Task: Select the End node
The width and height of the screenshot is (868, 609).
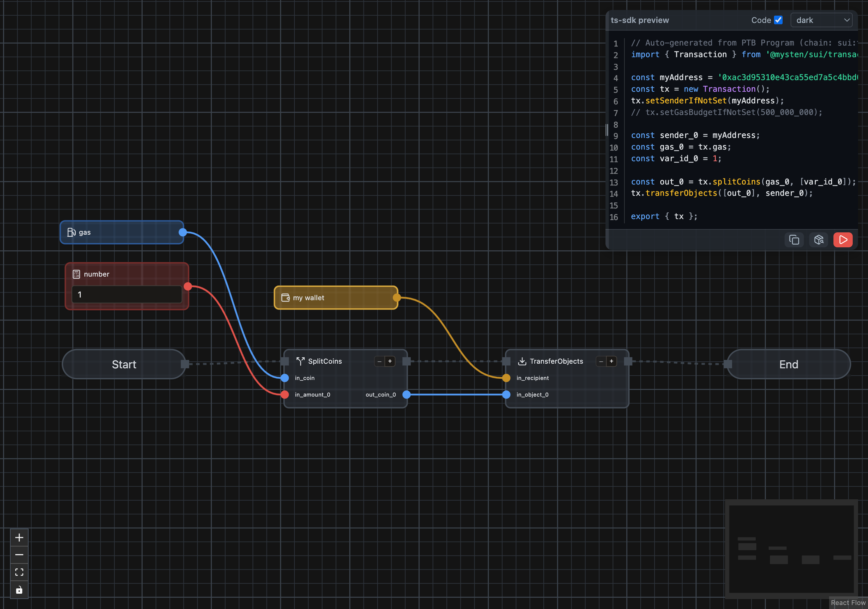Action: coord(789,364)
